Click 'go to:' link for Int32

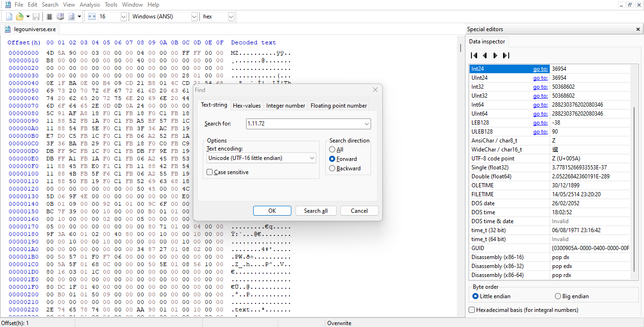(x=540, y=87)
